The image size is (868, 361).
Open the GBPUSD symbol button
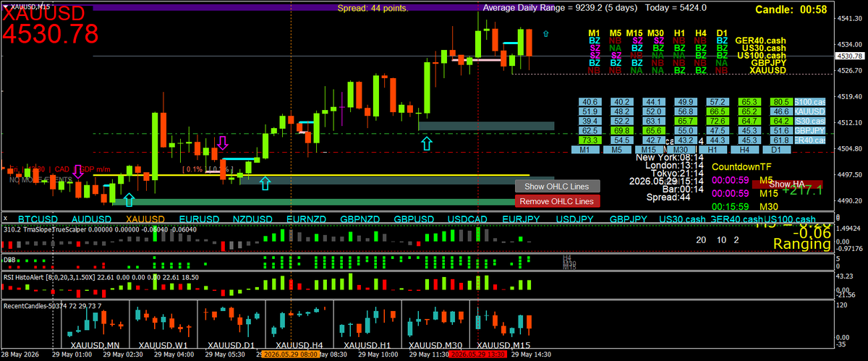tap(414, 218)
